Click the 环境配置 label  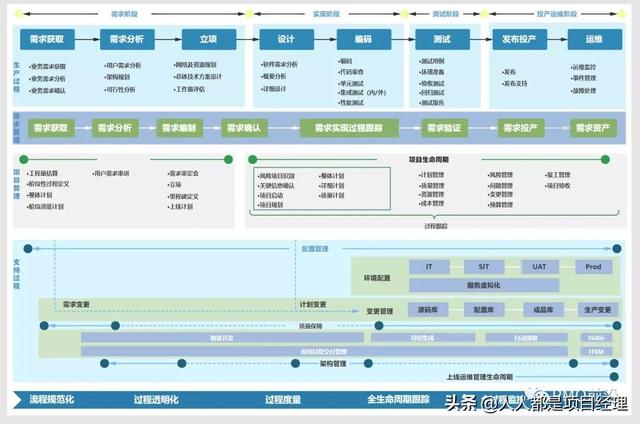click(x=377, y=278)
